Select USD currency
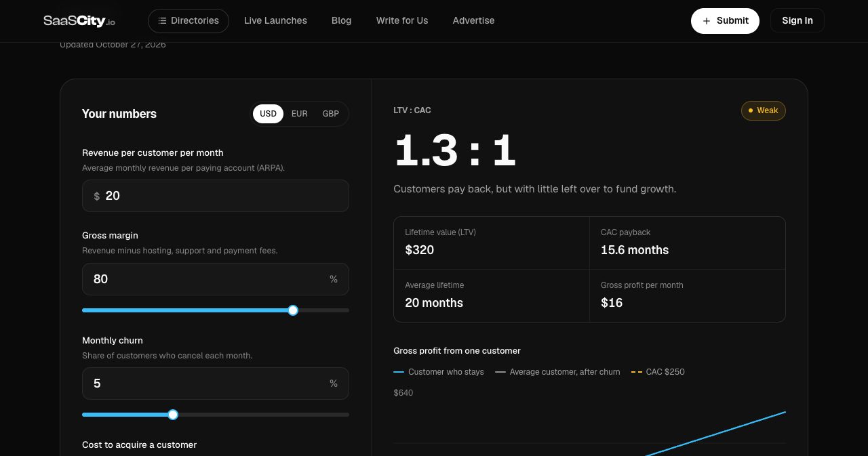 269,114
